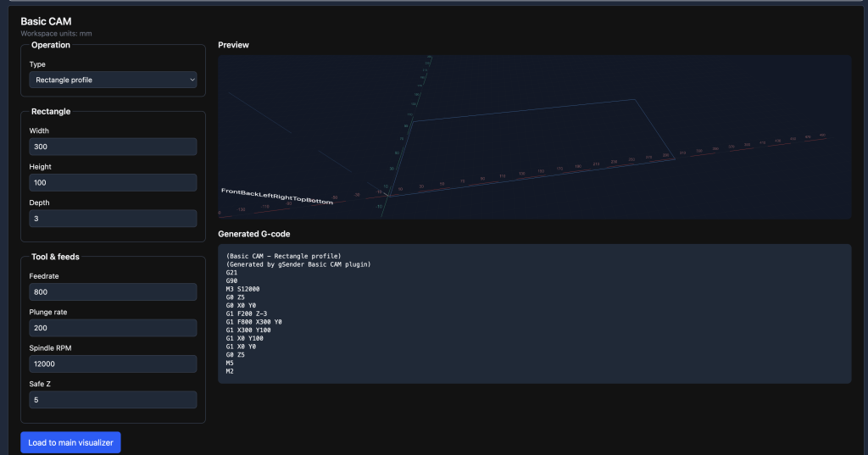Screen dimensions: 868x455
Task: Click the Preview heading
Action: tap(234, 45)
